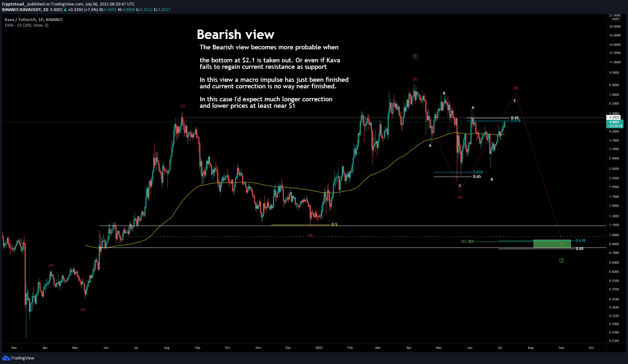Click the green circled 2 wave marker
628x364 pixels.
click(561, 261)
